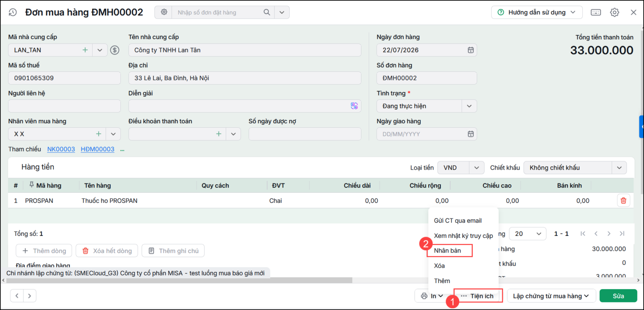Screen dimensions: 644x310
Task: Delete the PROSPAN row with trash icon
Action: pyautogui.click(x=623, y=200)
